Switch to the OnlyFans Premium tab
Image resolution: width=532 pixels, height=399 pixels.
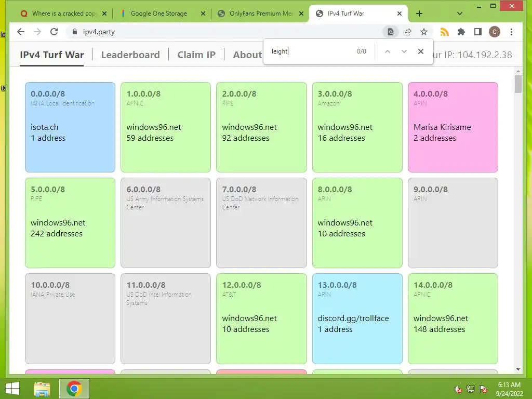tap(260, 14)
